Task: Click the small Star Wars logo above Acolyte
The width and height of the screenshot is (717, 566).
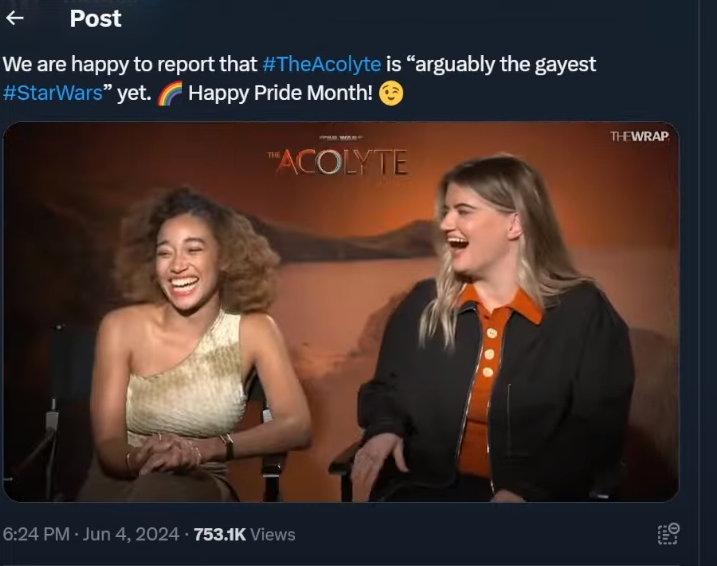Action: 340,137
